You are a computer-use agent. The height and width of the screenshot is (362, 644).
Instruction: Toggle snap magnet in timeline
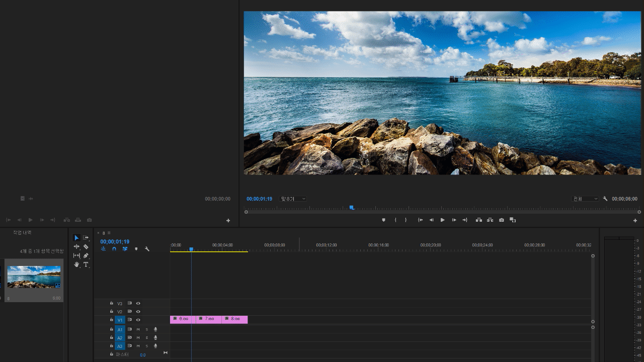(114, 249)
